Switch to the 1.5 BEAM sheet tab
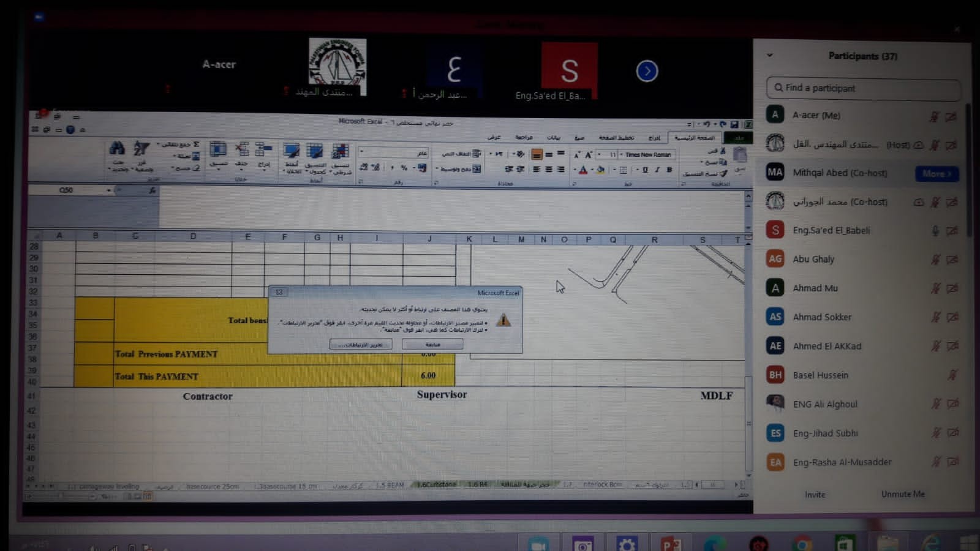The height and width of the screenshot is (551, 980). coord(390,485)
